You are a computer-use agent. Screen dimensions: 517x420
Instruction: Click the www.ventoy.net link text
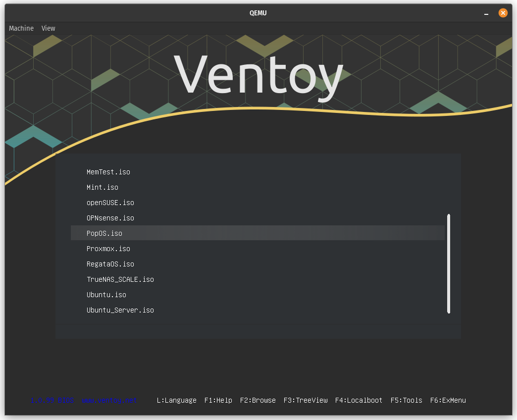click(109, 400)
